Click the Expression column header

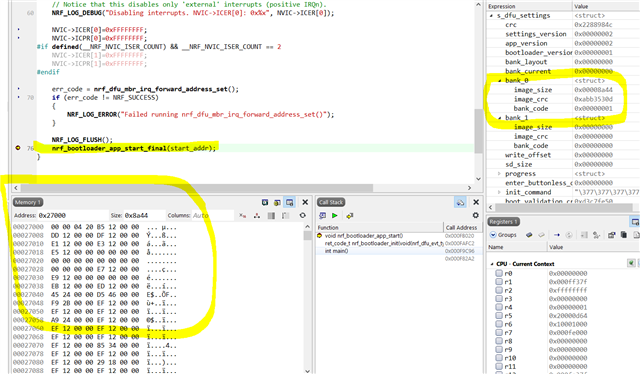(x=529, y=6)
